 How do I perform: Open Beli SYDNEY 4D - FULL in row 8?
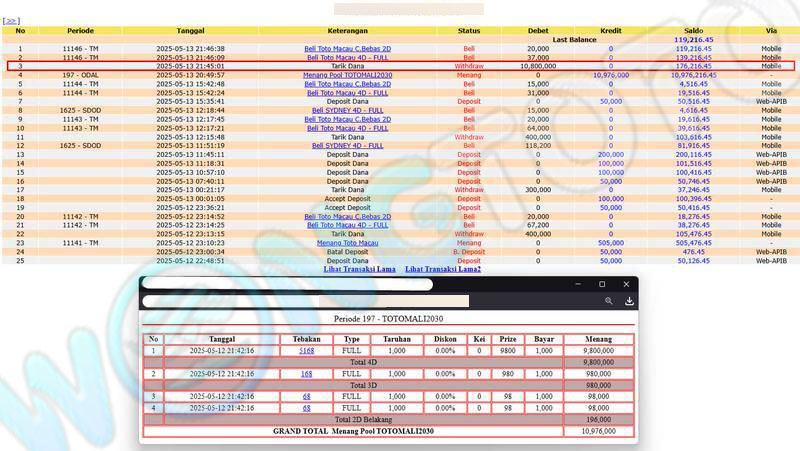[x=347, y=110]
